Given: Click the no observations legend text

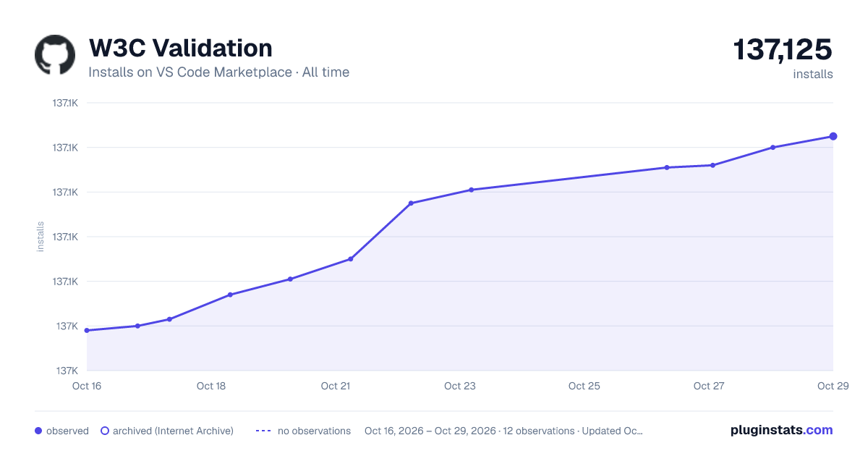Looking at the screenshot, I should pos(314,431).
